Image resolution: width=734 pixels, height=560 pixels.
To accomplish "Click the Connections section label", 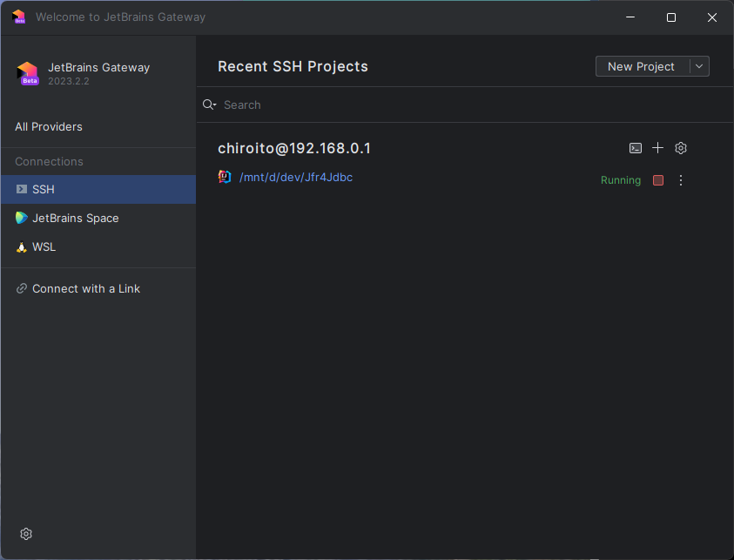I will point(49,161).
